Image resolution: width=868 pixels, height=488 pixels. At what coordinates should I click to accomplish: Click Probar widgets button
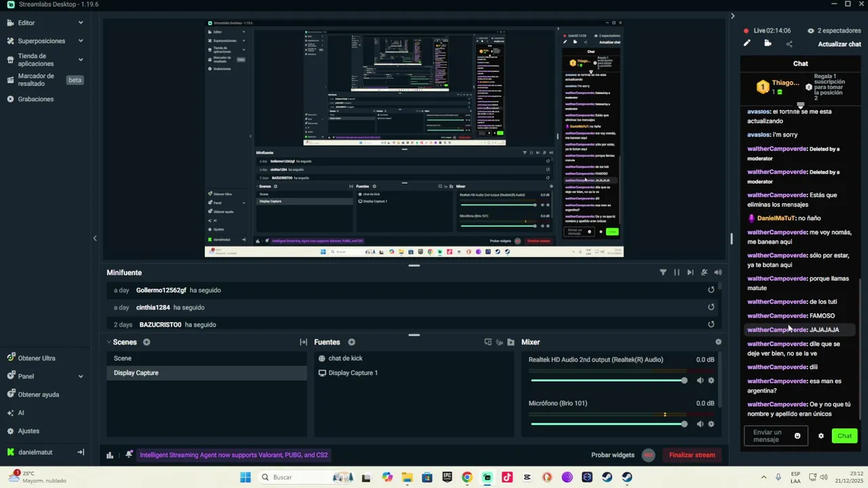tap(613, 455)
